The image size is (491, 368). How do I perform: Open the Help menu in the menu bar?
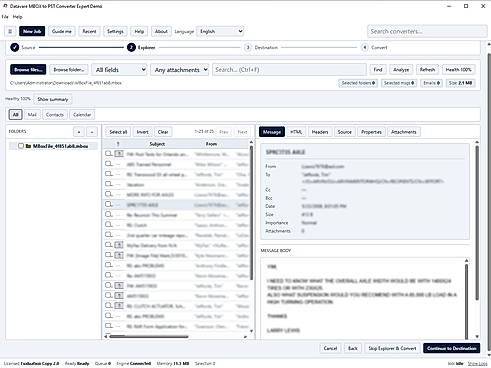[x=18, y=17]
